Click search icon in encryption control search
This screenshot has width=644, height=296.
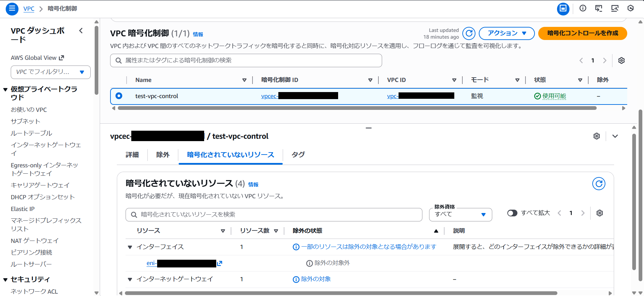tap(119, 60)
